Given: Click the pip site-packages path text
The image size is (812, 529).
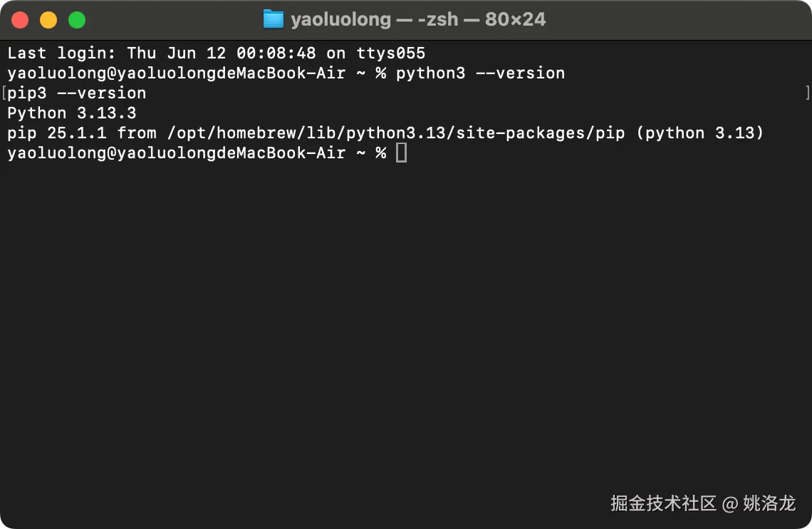Looking at the screenshot, I should click(395, 133).
